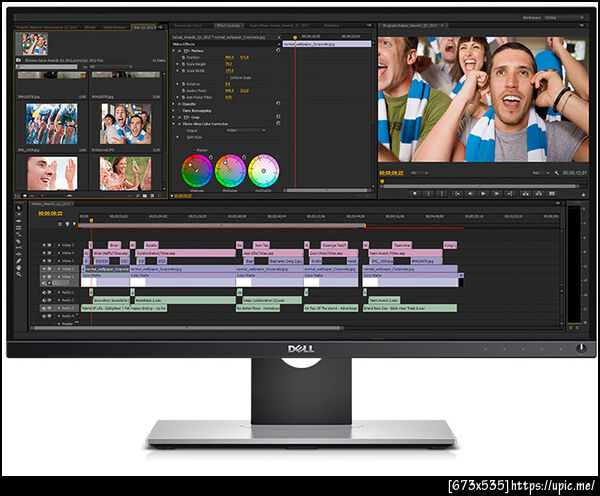
Task: Select the Track Select tool
Action: tap(18, 215)
